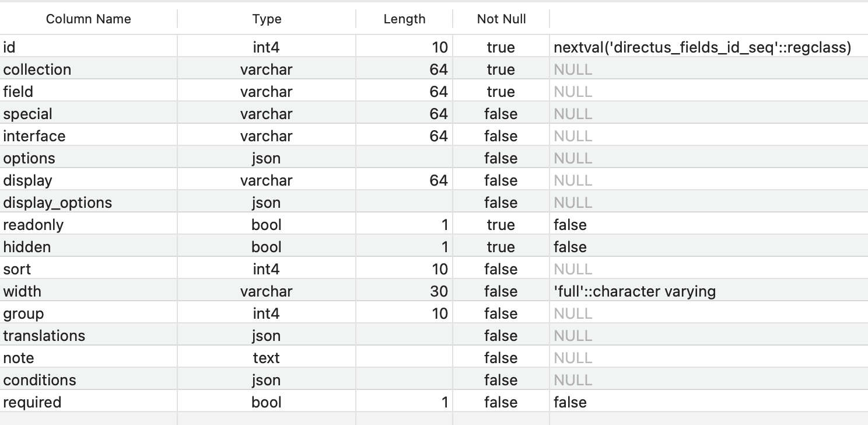
Task: Click the Not Null header
Action: [501, 19]
